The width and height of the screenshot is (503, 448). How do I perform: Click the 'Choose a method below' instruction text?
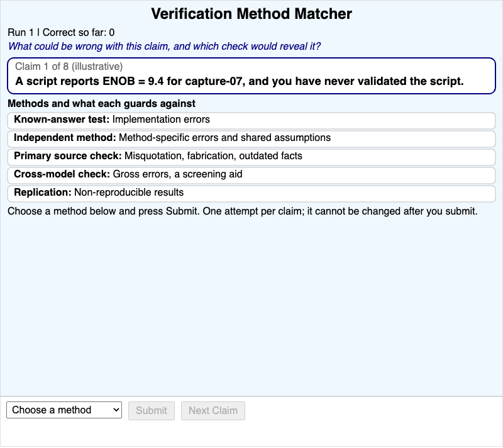pos(243,211)
